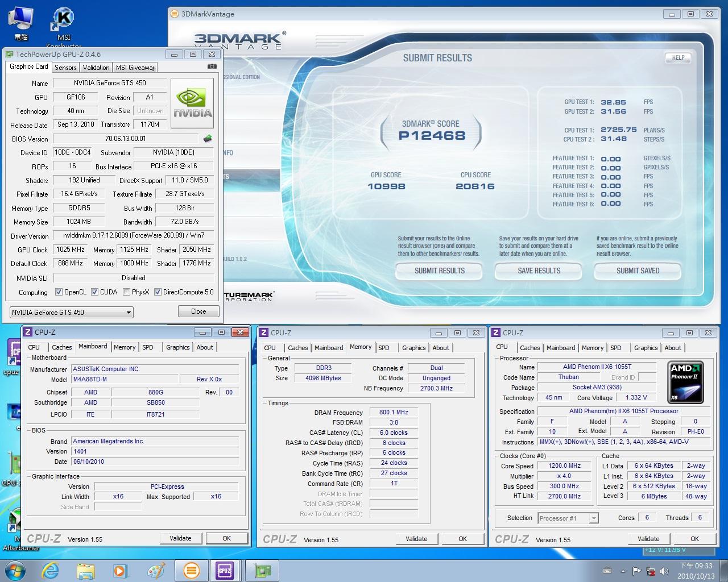Click the GPU-Z screenshot camera icon

pyautogui.click(x=212, y=66)
